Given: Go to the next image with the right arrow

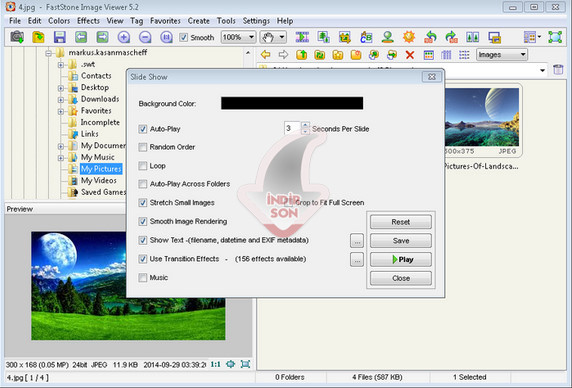Looking at the screenshot, I should (103, 37).
